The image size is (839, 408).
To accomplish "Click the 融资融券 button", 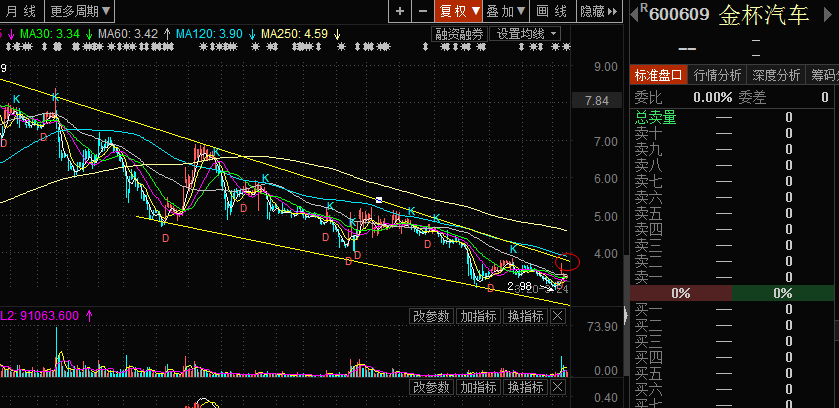I will coord(459,34).
